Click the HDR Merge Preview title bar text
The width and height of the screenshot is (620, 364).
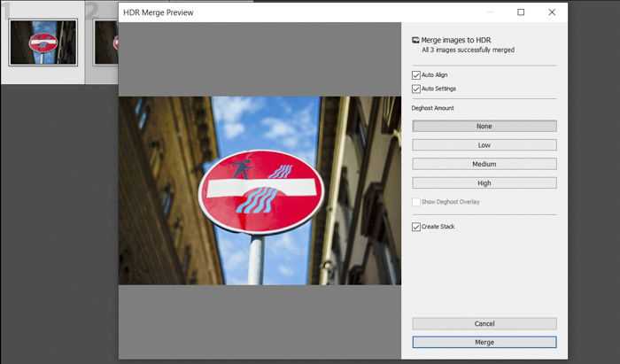159,12
